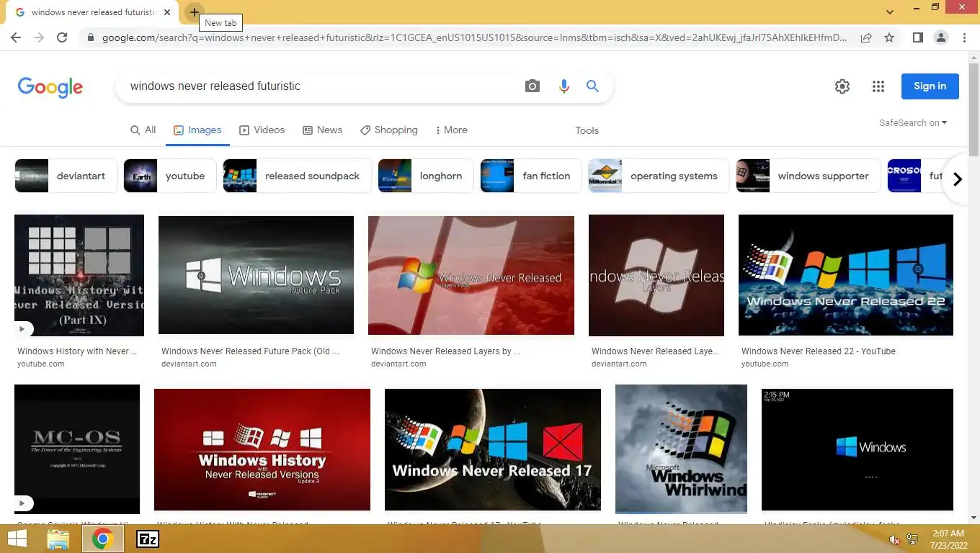This screenshot has width=980, height=553.
Task: Share this page icon in address bar
Action: [866, 37]
